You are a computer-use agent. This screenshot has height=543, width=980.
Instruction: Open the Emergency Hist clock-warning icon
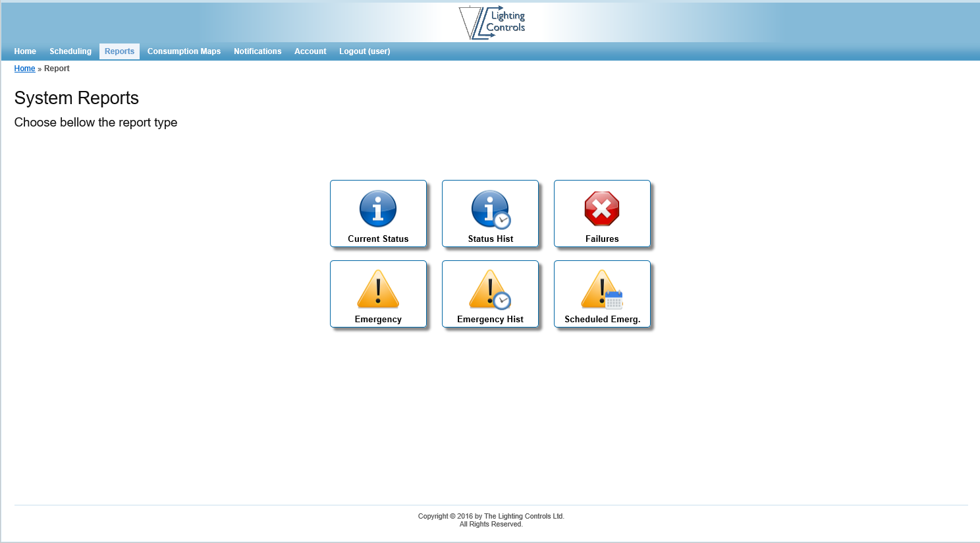pos(490,289)
